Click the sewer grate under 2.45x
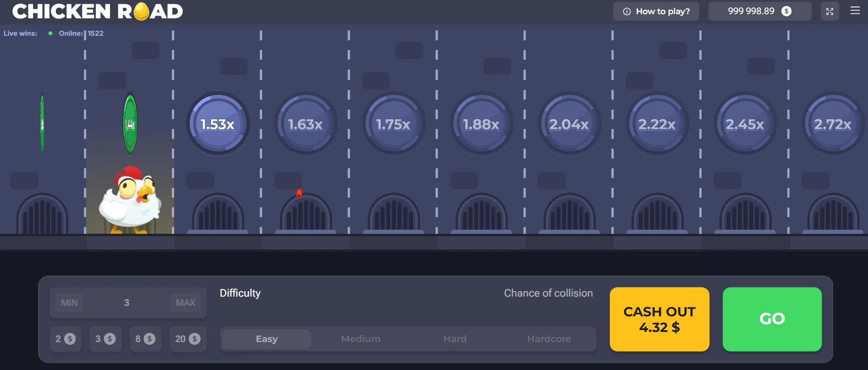 tap(746, 214)
